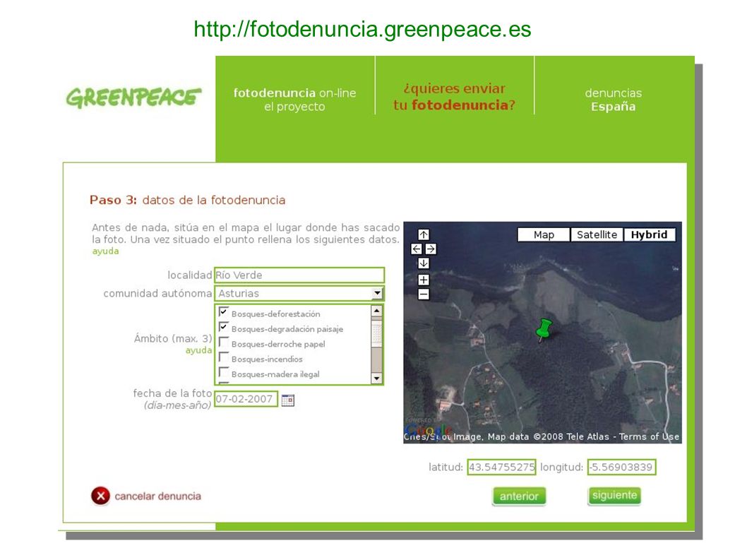Focus the localidad field Río Verde
The width and height of the screenshot is (747, 560).
tap(299, 275)
